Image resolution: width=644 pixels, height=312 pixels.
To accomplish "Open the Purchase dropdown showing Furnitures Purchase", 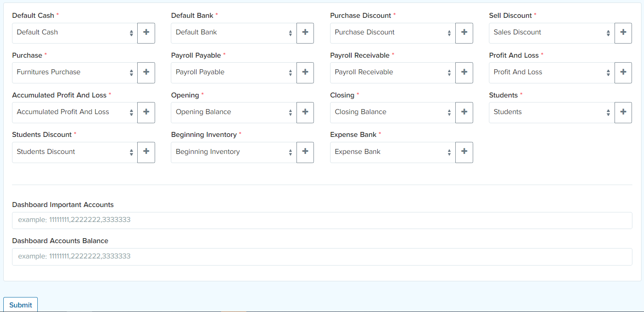I will [75, 73].
